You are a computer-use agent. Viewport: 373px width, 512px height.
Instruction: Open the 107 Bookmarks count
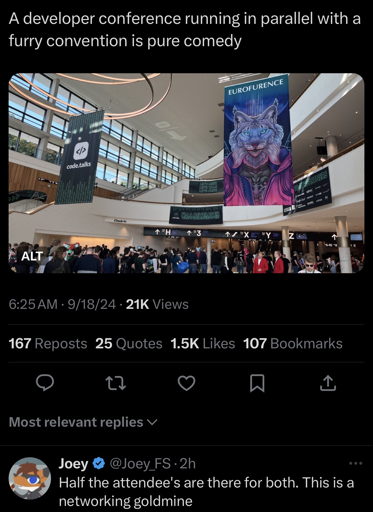(293, 344)
